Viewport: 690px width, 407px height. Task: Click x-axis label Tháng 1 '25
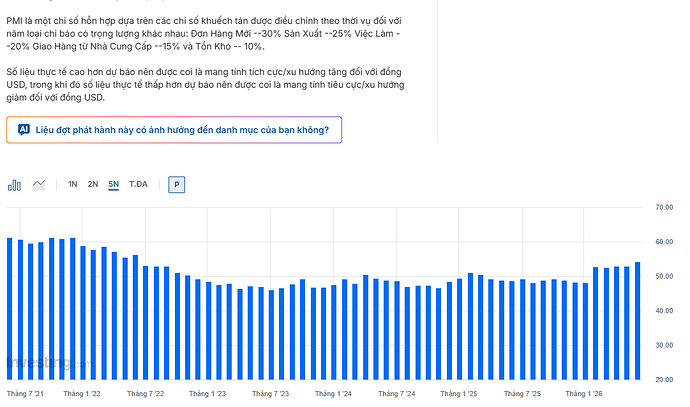tap(459, 394)
